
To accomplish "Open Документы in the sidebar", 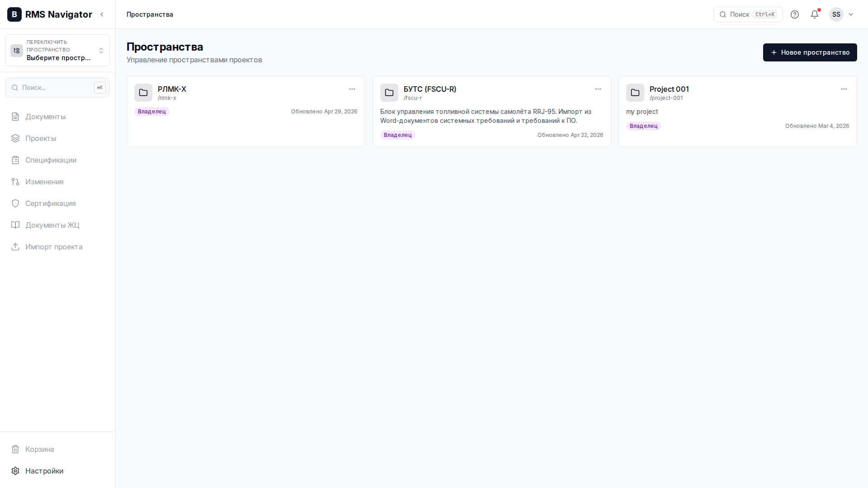I will coord(57,117).
